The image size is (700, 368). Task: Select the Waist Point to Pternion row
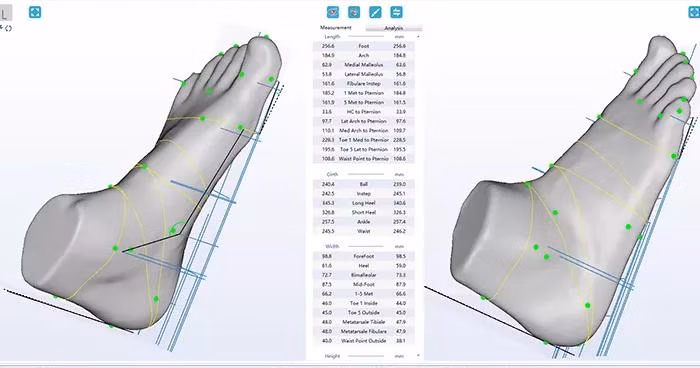click(363, 159)
